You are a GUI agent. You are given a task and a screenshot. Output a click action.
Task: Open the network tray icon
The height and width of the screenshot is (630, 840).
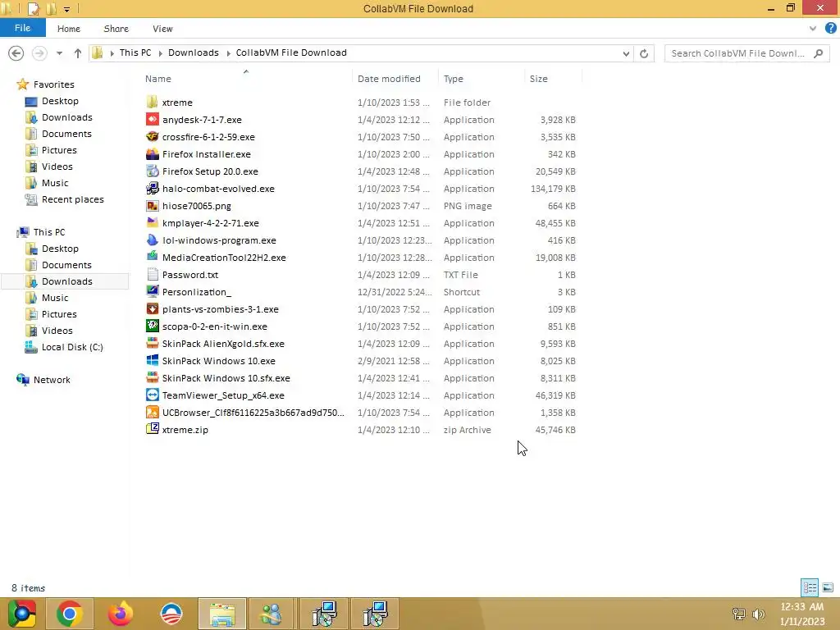coord(739,614)
